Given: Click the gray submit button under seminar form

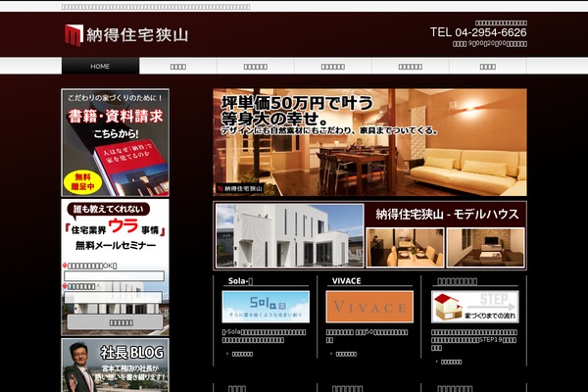Looking at the screenshot, I should click(115, 322).
